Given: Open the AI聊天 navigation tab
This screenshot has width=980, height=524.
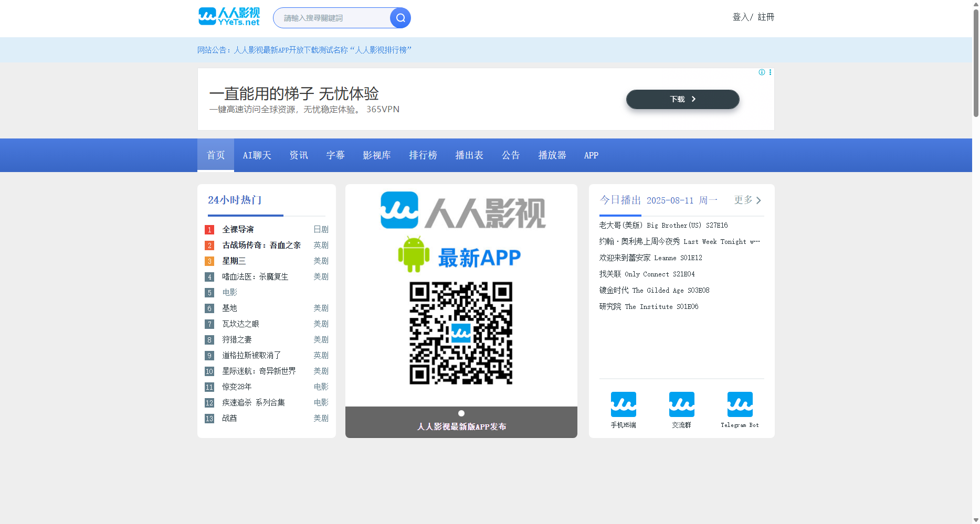Looking at the screenshot, I should [x=257, y=155].
